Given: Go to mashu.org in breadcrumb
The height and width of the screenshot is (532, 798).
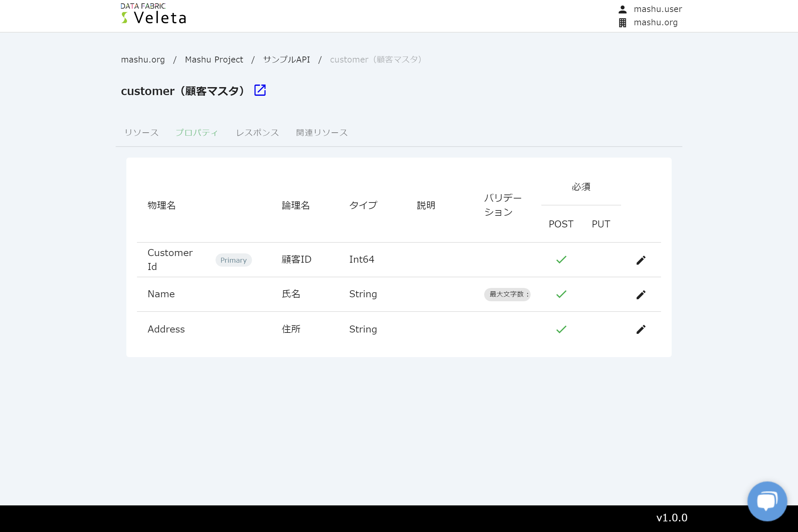Looking at the screenshot, I should point(143,60).
